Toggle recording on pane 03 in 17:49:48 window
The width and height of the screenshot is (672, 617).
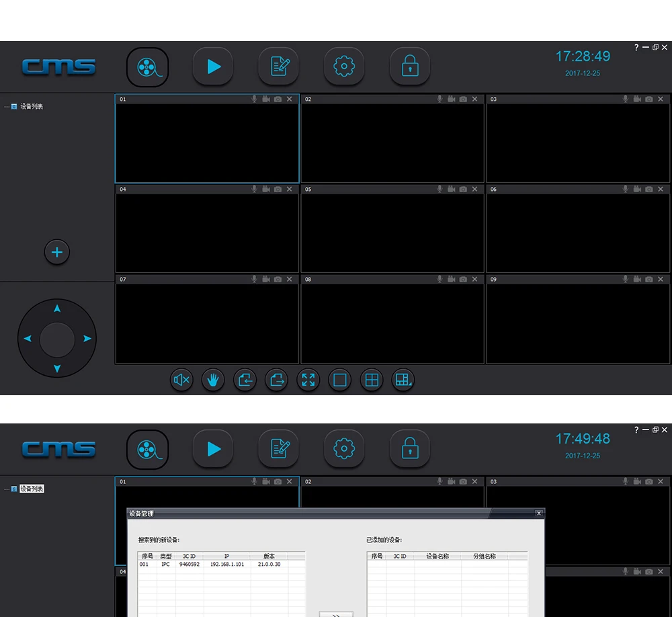click(637, 481)
